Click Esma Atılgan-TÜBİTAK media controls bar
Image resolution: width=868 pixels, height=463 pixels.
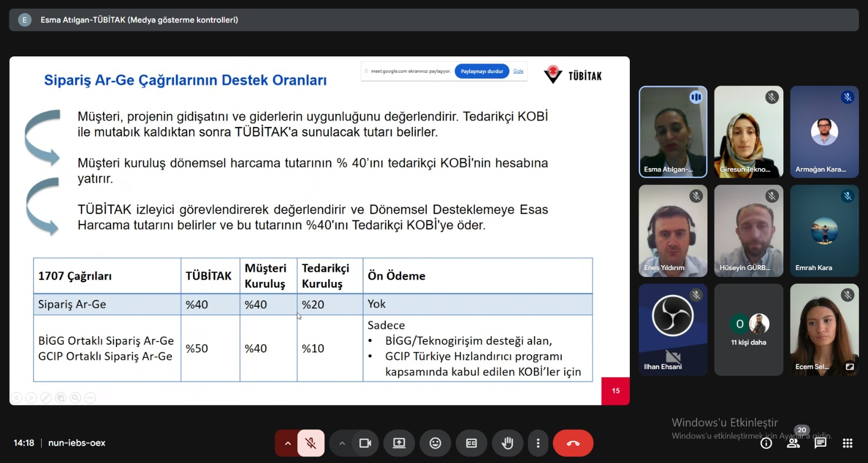434,20
